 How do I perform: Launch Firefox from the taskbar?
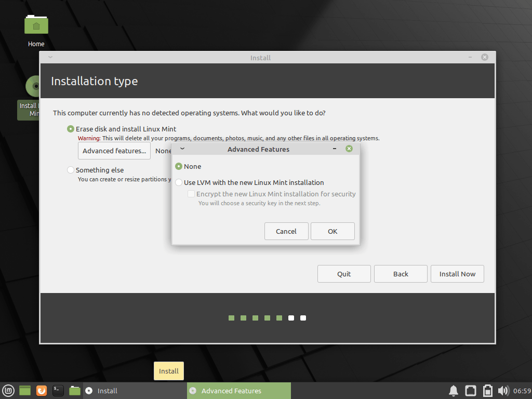click(x=42, y=391)
